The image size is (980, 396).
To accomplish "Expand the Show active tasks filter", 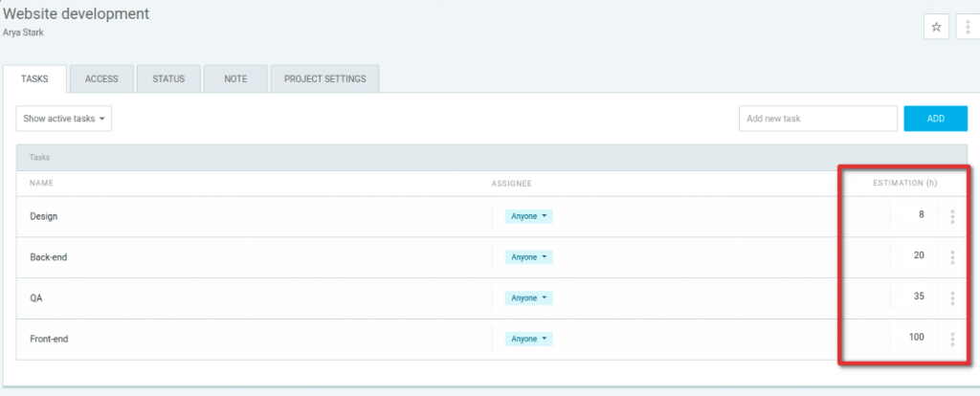I will (63, 119).
